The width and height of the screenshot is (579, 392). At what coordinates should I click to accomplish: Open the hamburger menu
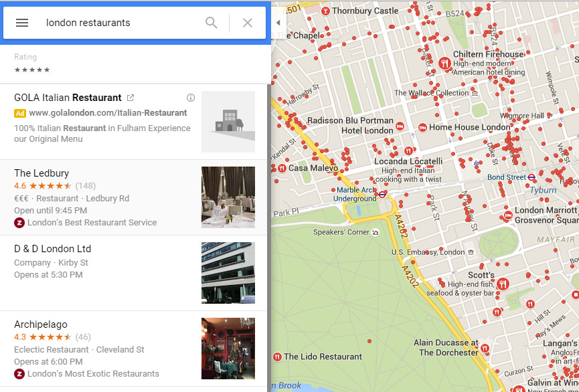22,23
